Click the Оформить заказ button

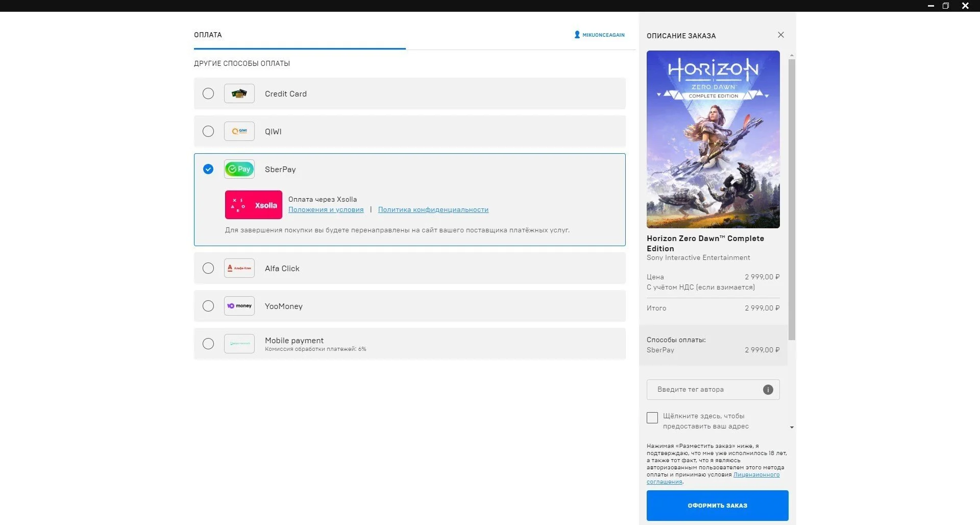point(718,506)
